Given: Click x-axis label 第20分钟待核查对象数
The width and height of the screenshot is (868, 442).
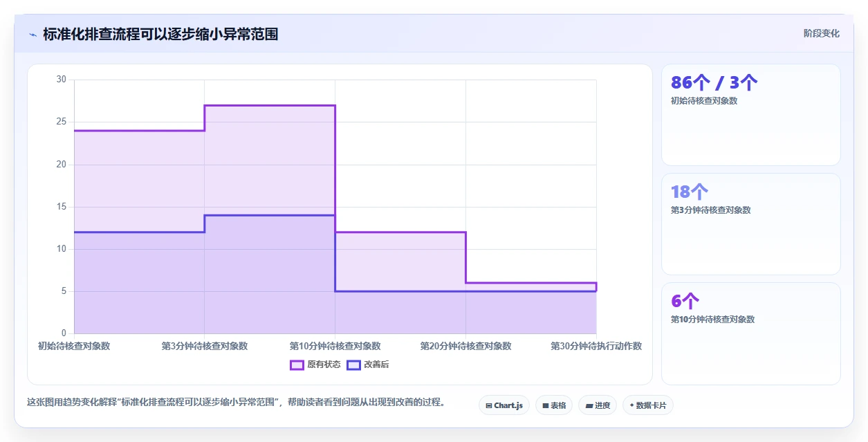Looking at the screenshot, I should [x=466, y=346].
